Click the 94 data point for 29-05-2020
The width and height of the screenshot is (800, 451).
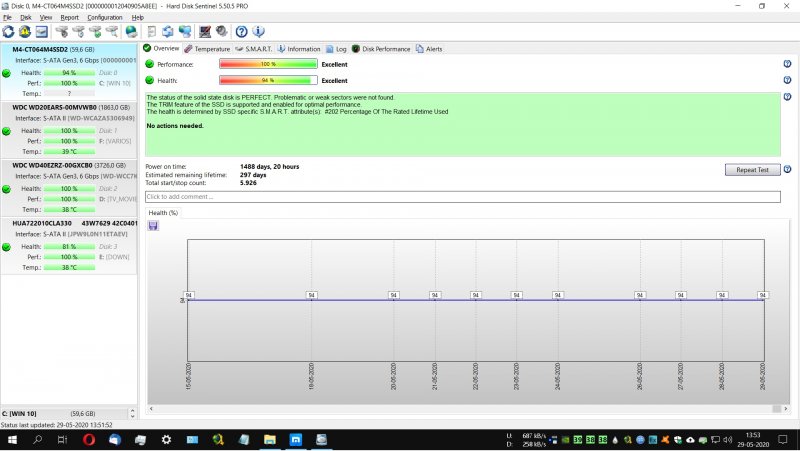click(763, 295)
